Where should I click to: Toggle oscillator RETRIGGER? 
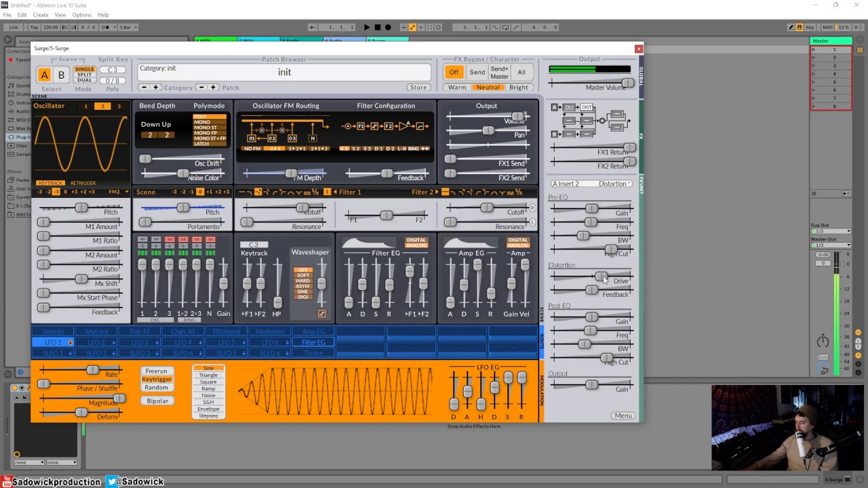point(83,183)
